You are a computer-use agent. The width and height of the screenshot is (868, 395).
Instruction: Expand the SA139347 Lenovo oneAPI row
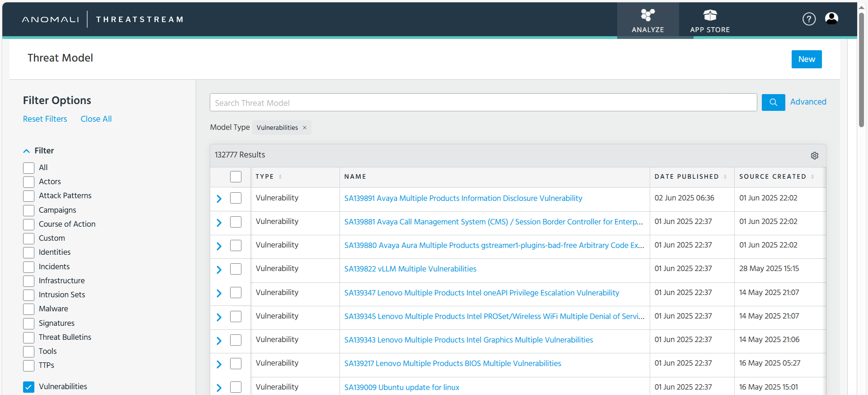click(219, 293)
